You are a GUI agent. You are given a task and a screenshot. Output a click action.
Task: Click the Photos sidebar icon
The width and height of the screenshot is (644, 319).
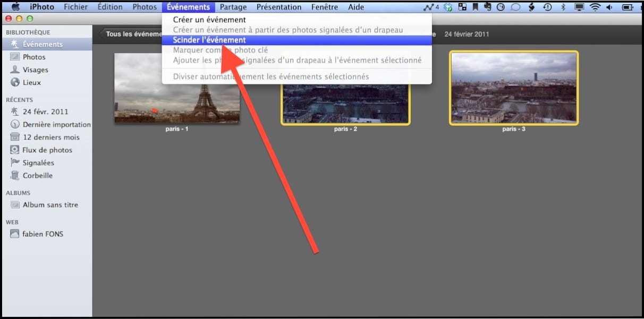14,57
